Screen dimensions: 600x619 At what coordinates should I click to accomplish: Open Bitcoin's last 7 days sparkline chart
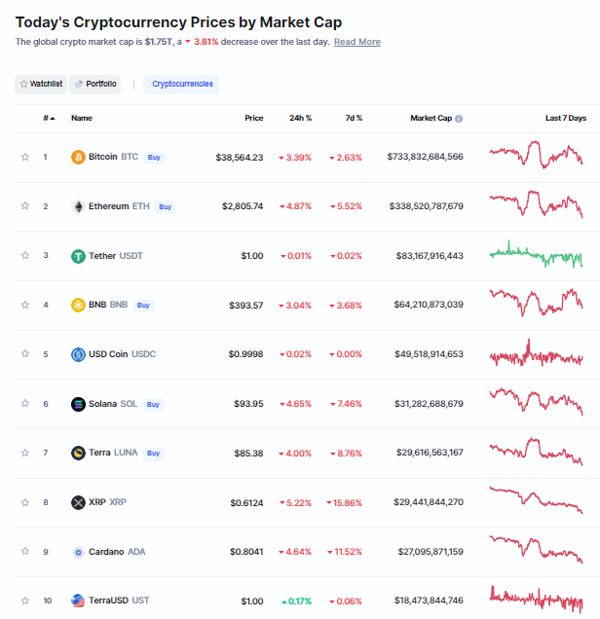[x=536, y=154]
